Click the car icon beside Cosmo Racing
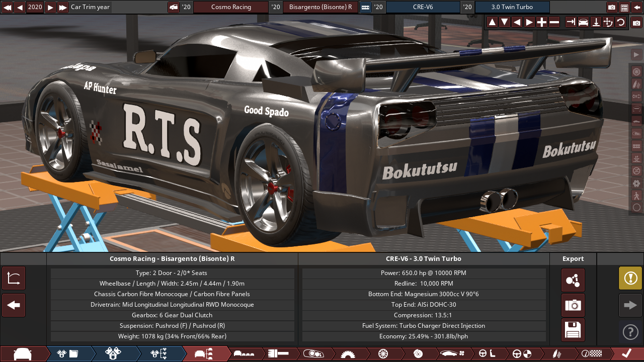The image size is (644, 362). point(174,7)
